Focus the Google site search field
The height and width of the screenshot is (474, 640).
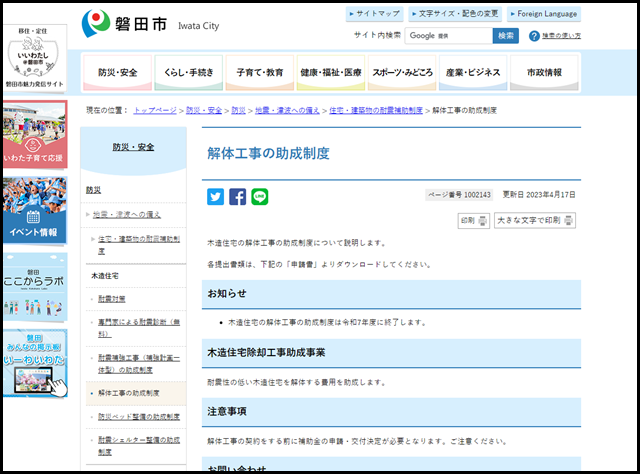pyautogui.click(x=448, y=36)
